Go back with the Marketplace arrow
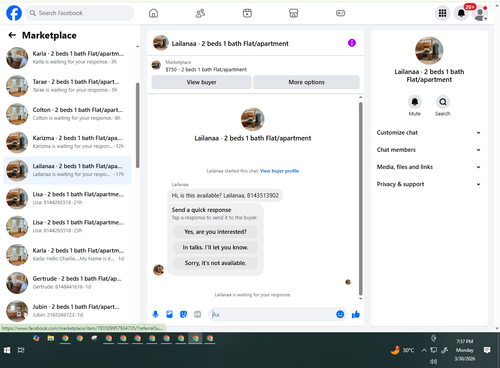This screenshot has width=500, height=368. (x=12, y=35)
